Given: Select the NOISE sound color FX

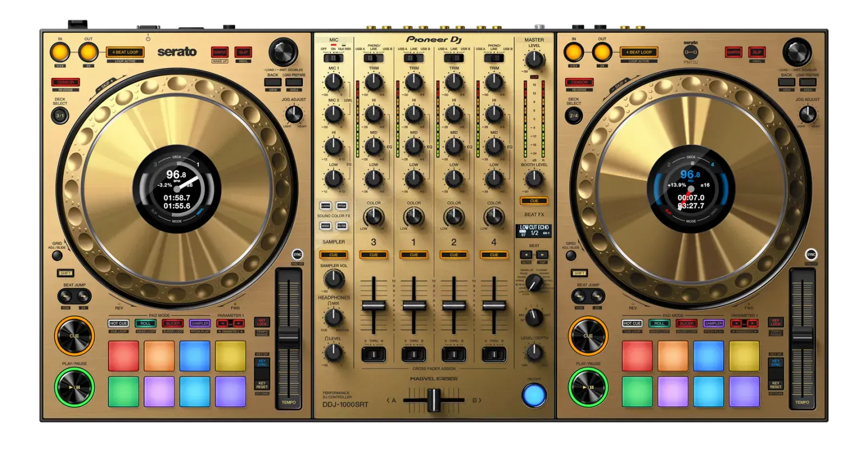Looking at the screenshot, I should click(x=325, y=226).
